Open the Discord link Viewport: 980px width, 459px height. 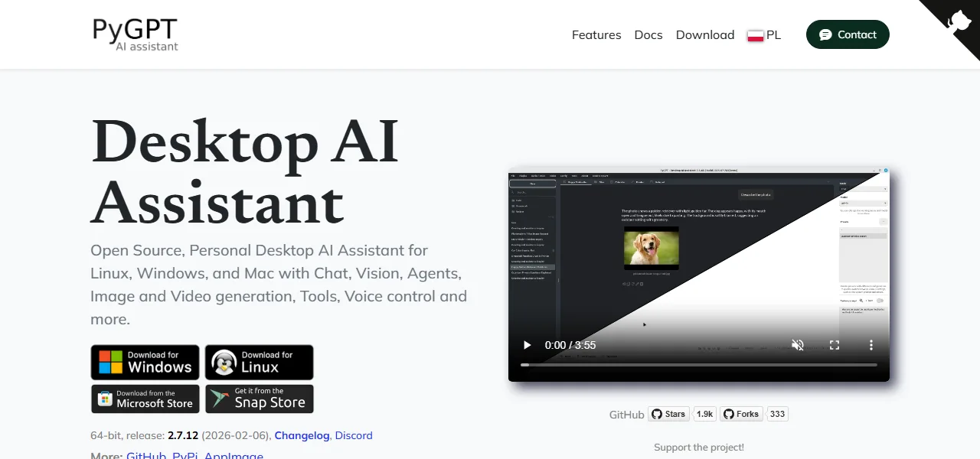(x=354, y=435)
